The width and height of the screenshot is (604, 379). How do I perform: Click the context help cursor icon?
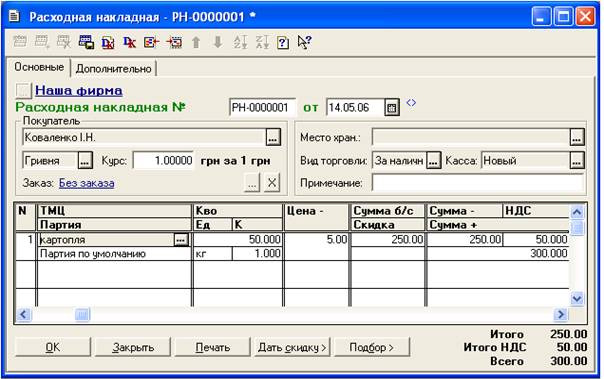click(304, 42)
